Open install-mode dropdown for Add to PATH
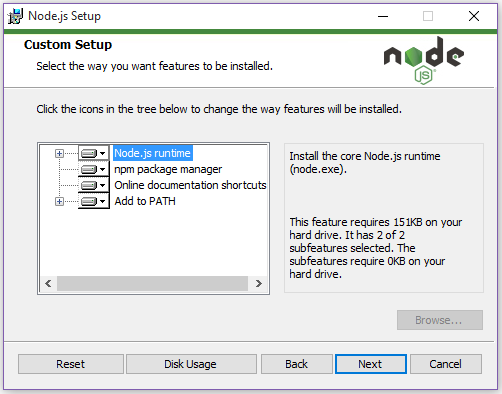Screen dimensions: 502x394 [x=94, y=201]
